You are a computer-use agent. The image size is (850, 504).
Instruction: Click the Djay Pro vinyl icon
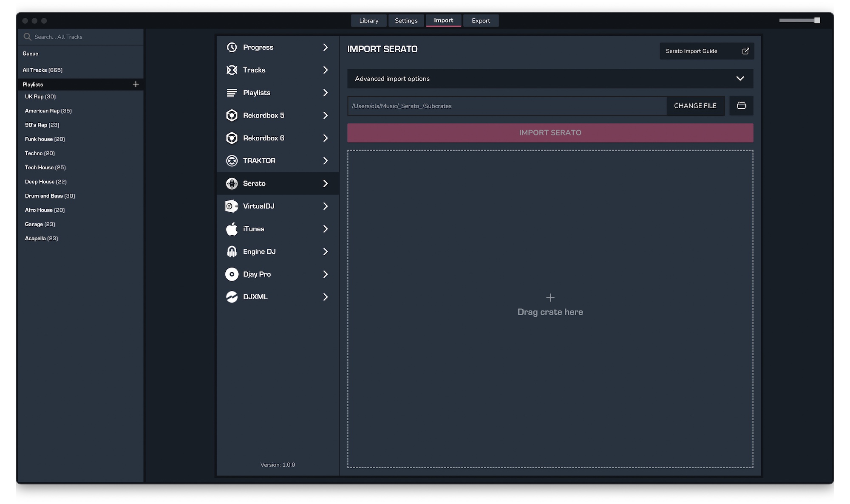[x=232, y=274]
